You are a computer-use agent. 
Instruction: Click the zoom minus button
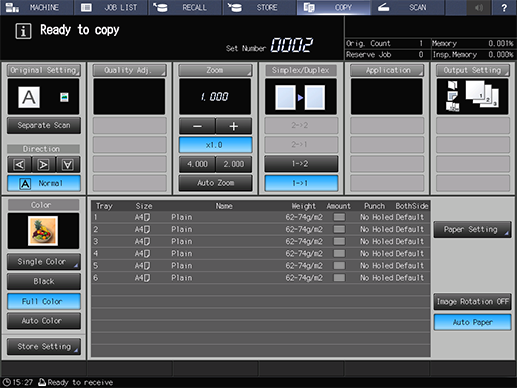(x=197, y=126)
